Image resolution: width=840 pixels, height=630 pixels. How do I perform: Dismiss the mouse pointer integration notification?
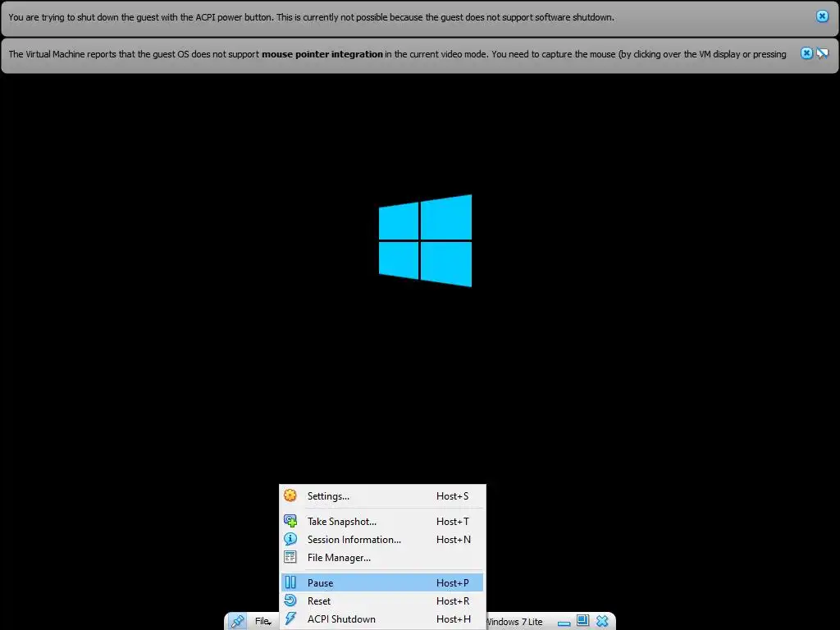(x=807, y=53)
